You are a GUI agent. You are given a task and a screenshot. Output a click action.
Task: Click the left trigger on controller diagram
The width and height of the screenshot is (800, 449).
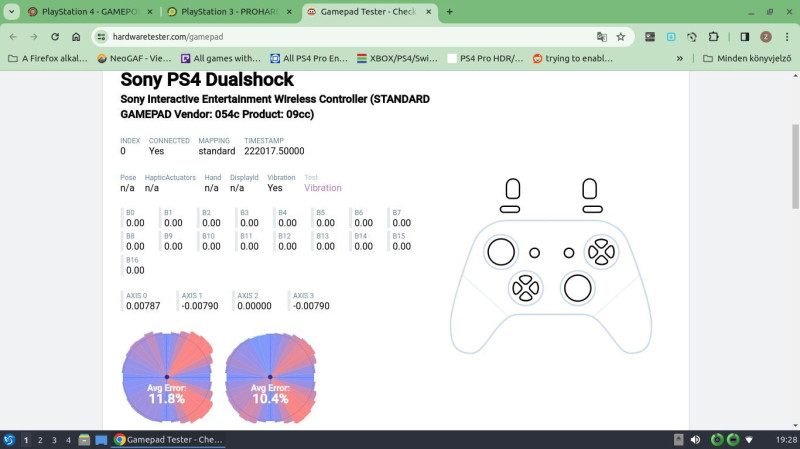[512, 189]
